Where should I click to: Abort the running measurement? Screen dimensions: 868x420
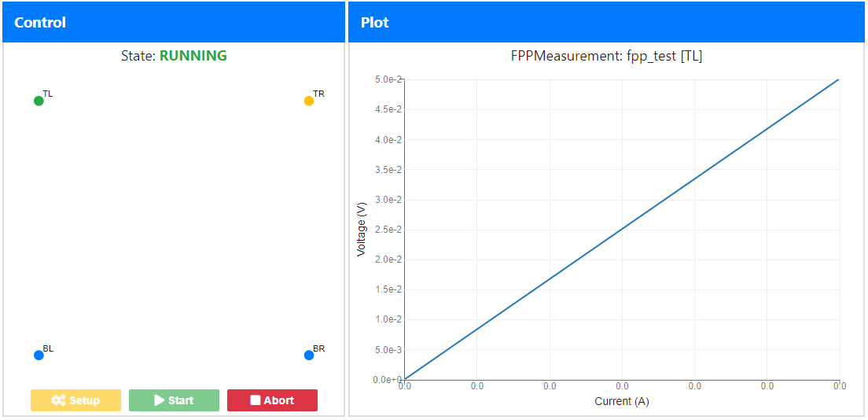tap(272, 400)
